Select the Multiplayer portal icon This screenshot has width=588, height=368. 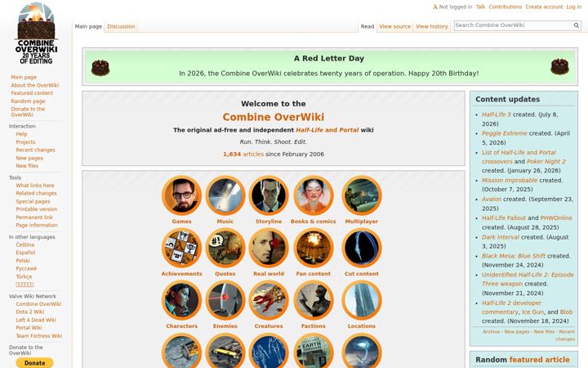tap(362, 195)
